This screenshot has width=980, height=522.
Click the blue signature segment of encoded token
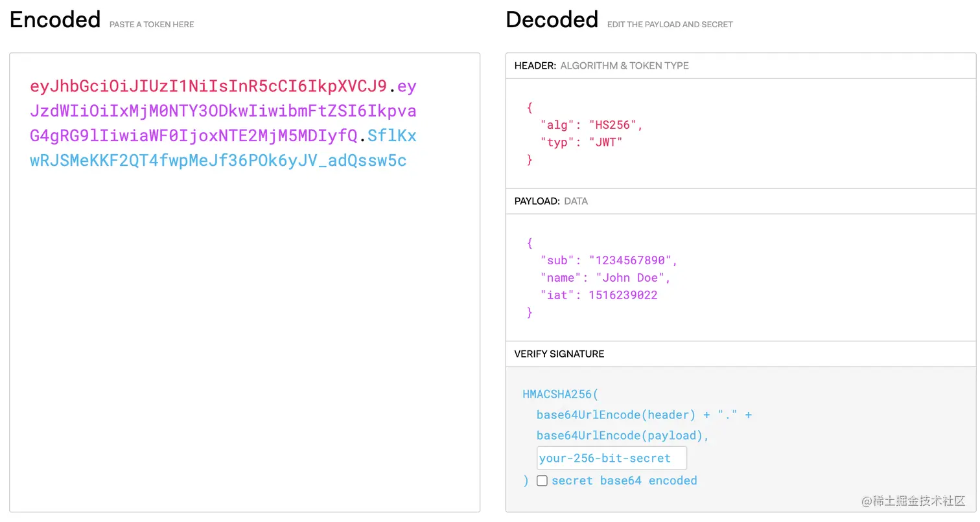218,161
